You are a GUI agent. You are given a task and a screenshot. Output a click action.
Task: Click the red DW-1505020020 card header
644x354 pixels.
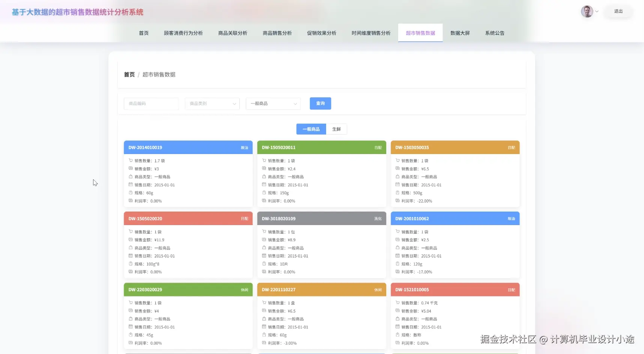pos(188,218)
